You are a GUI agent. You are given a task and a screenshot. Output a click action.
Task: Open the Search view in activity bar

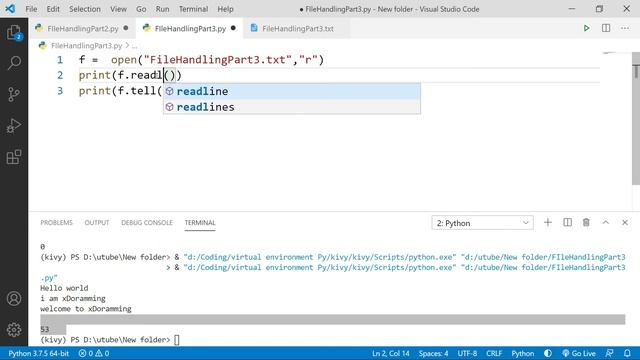[14, 63]
